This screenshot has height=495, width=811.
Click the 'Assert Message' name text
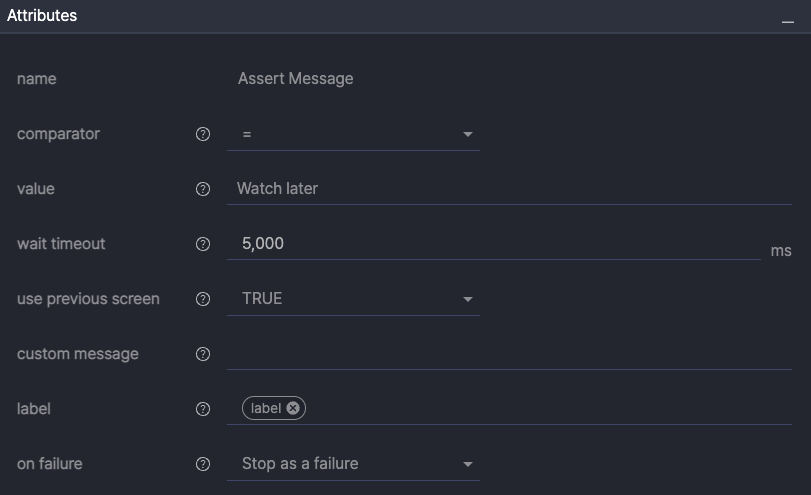coord(295,79)
